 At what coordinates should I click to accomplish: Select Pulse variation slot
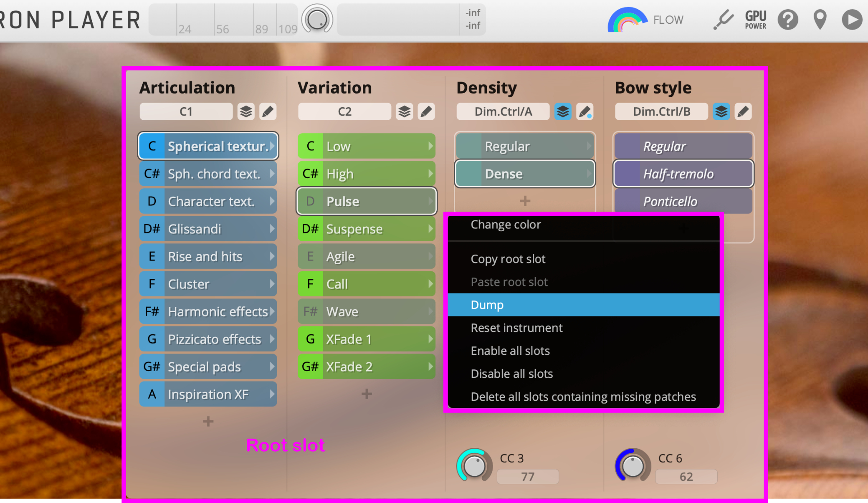pyautogui.click(x=367, y=201)
